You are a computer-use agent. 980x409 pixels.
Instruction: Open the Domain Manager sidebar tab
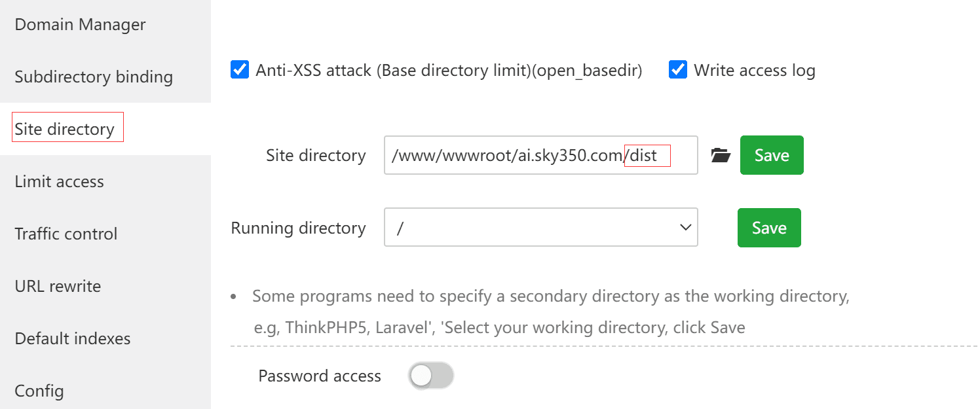[80, 25]
